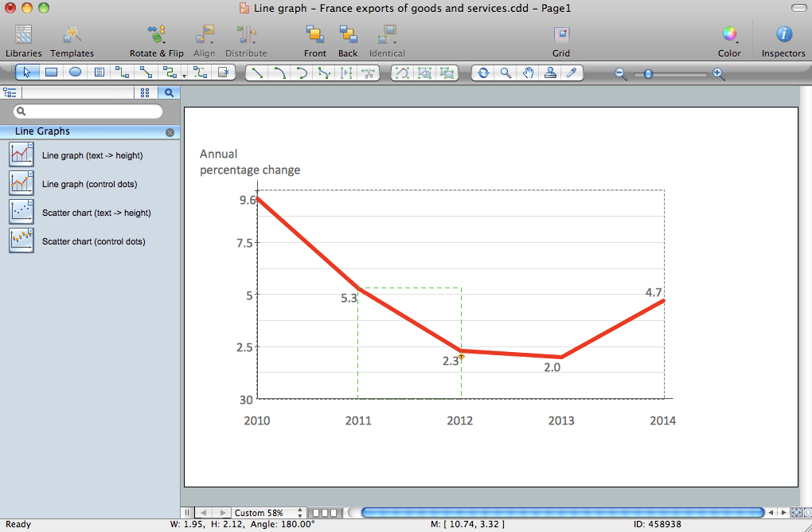Activate the hand pan tool
Image resolution: width=812 pixels, height=532 pixels.
tap(528, 73)
